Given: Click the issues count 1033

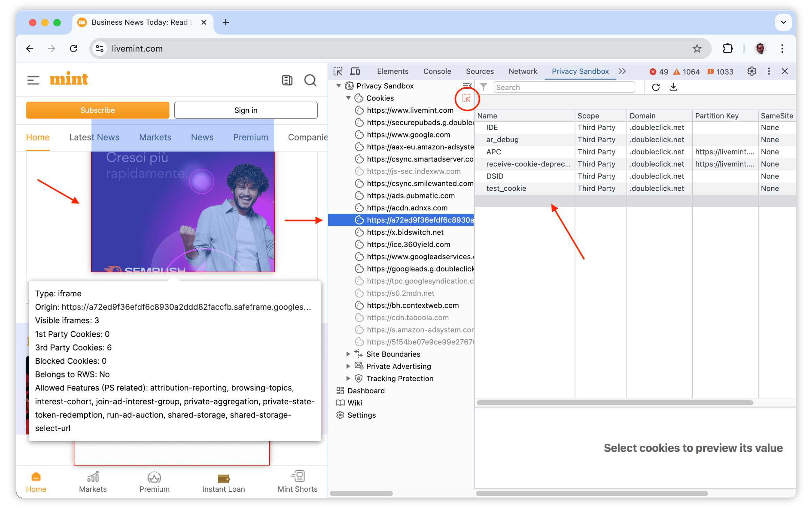Looking at the screenshot, I should (x=720, y=72).
